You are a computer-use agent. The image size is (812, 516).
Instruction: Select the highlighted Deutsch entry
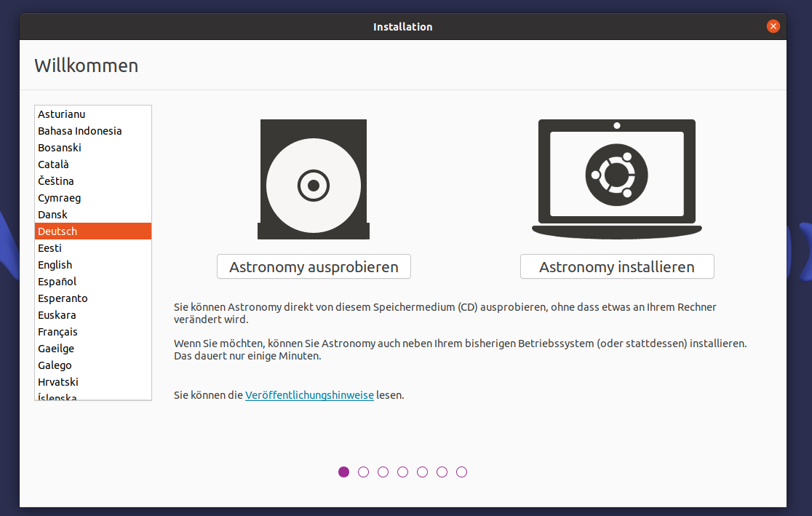point(93,231)
